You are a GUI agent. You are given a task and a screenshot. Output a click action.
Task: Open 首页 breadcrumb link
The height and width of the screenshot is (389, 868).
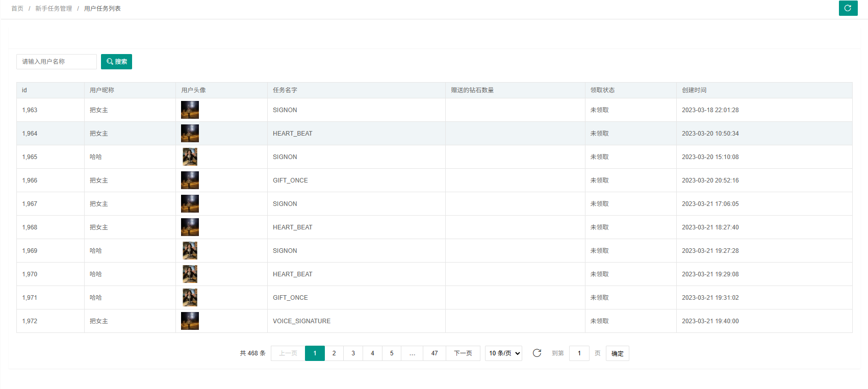17,9
